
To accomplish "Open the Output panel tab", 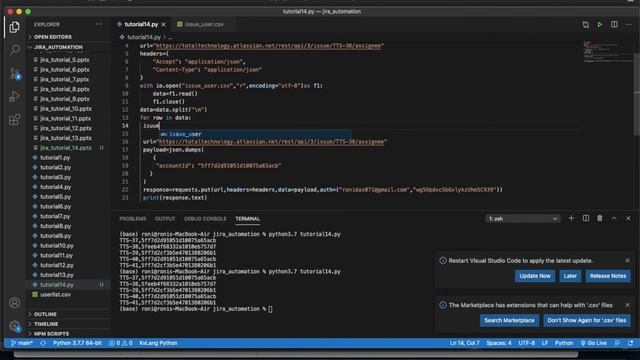I will pyautogui.click(x=165, y=219).
